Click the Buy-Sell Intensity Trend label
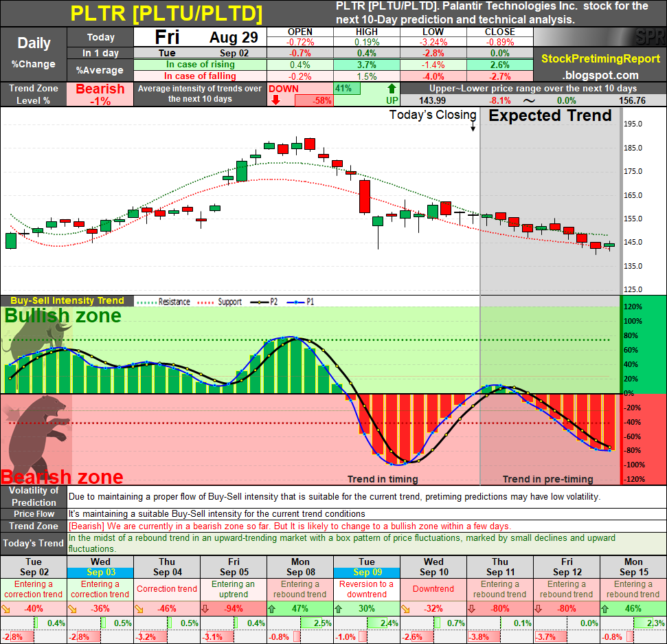This screenshot has height=644, width=667. [x=67, y=301]
